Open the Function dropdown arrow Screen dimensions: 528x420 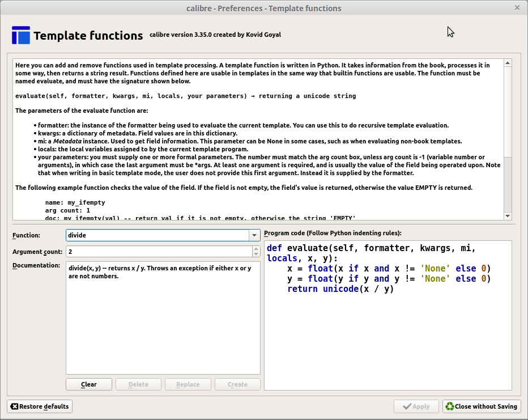[x=254, y=235]
